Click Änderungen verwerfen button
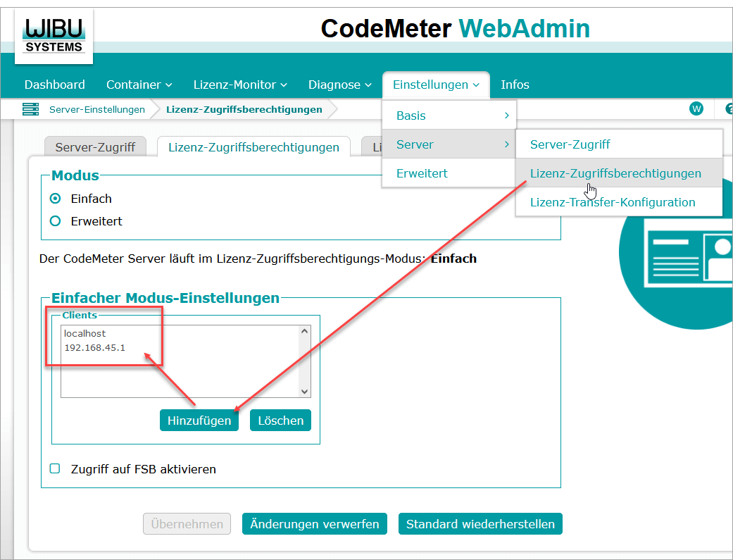The image size is (733, 560). pyautogui.click(x=315, y=524)
